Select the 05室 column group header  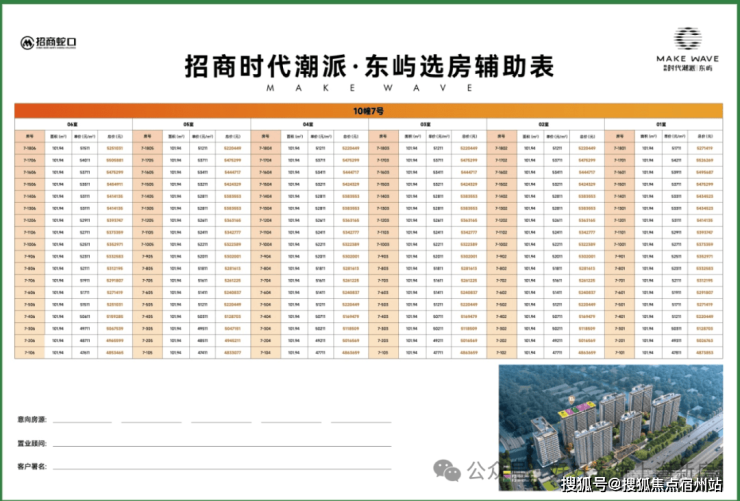(190, 124)
